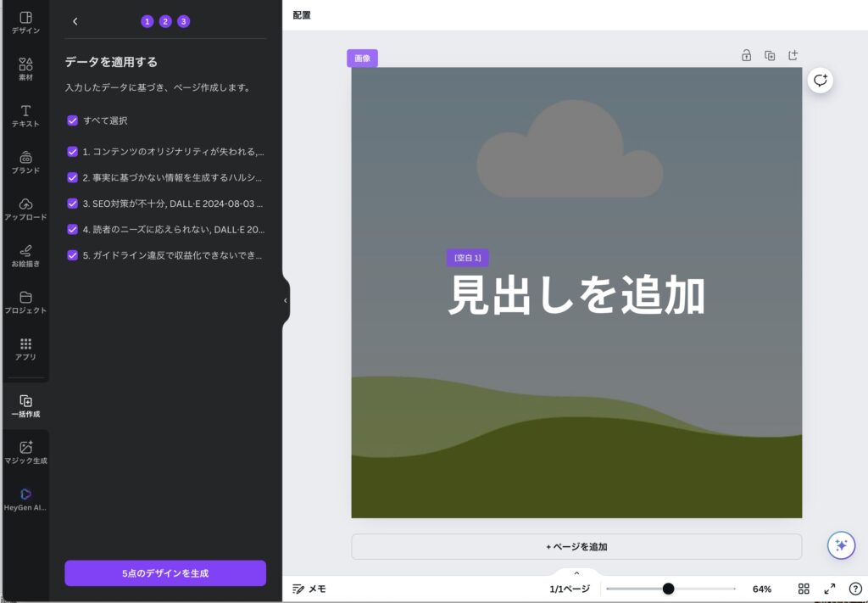
Task: Click the ページを追加 button
Action: [x=576, y=547]
